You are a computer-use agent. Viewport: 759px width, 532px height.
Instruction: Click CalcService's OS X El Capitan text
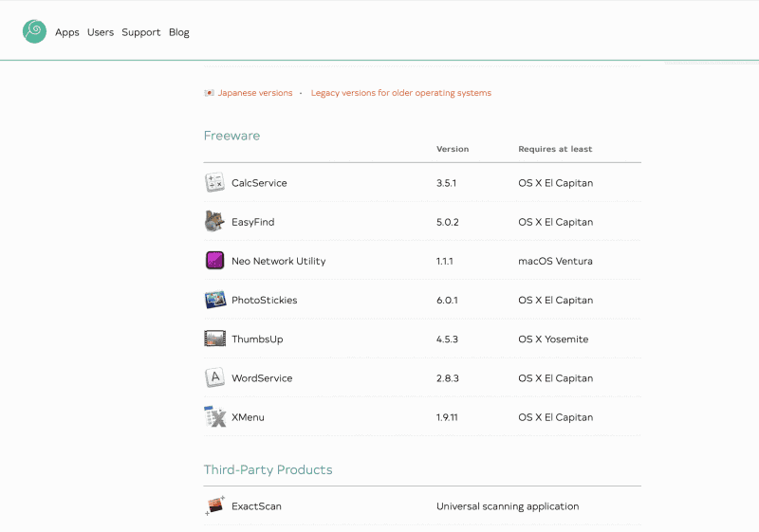[556, 183]
